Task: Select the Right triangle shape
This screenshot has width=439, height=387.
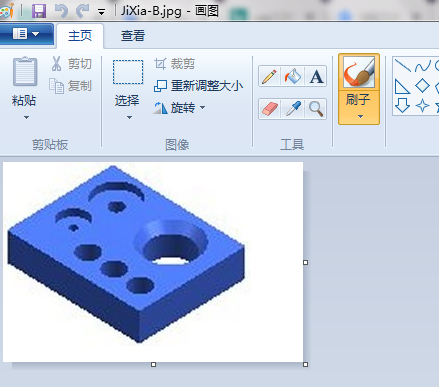Action: [402, 86]
